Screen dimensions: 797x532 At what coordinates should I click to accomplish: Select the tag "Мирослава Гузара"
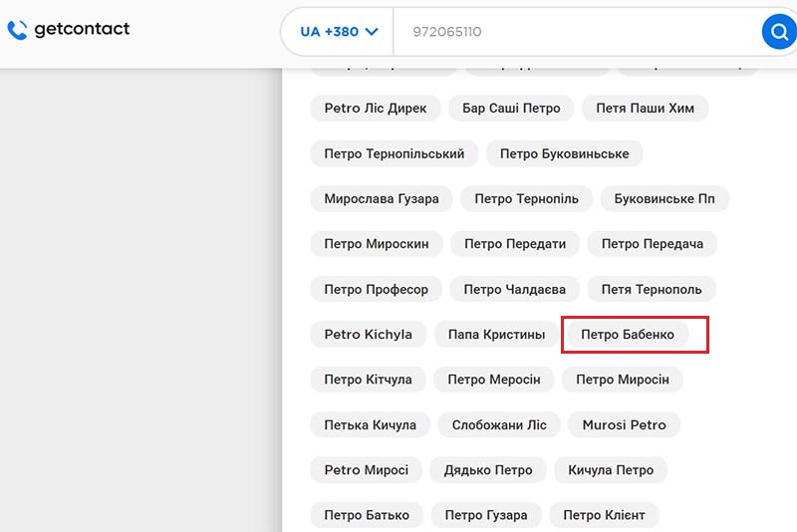click(x=382, y=198)
